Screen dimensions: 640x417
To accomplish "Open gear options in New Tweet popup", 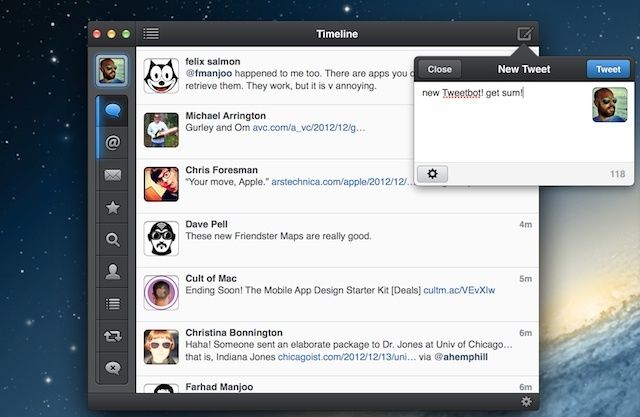I will (x=432, y=174).
